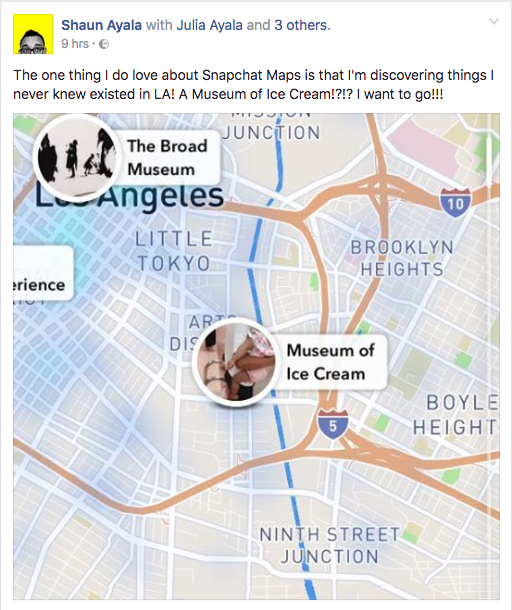The image size is (512, 610).
Task: Click the public audience globe icon
Action: [104, 44]
